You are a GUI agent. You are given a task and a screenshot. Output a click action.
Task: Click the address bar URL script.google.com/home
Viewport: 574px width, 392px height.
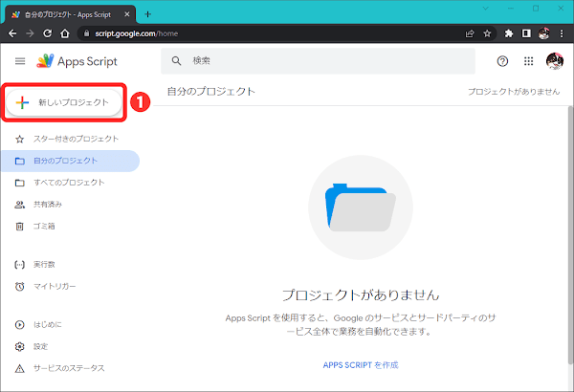[137, 33]
